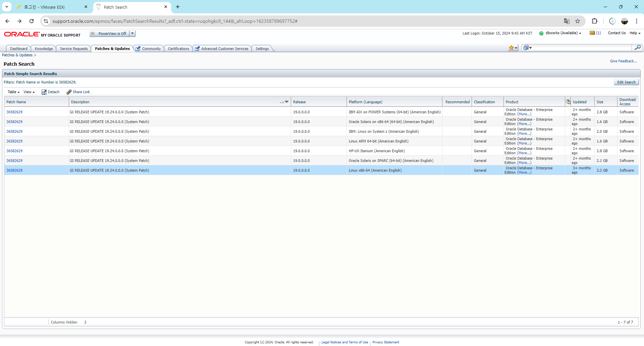The height and width of the screenshot is (346, 644).
Task: Open patch 36582629 for HP-UX Itanium
Action: [x=14, y=151]
